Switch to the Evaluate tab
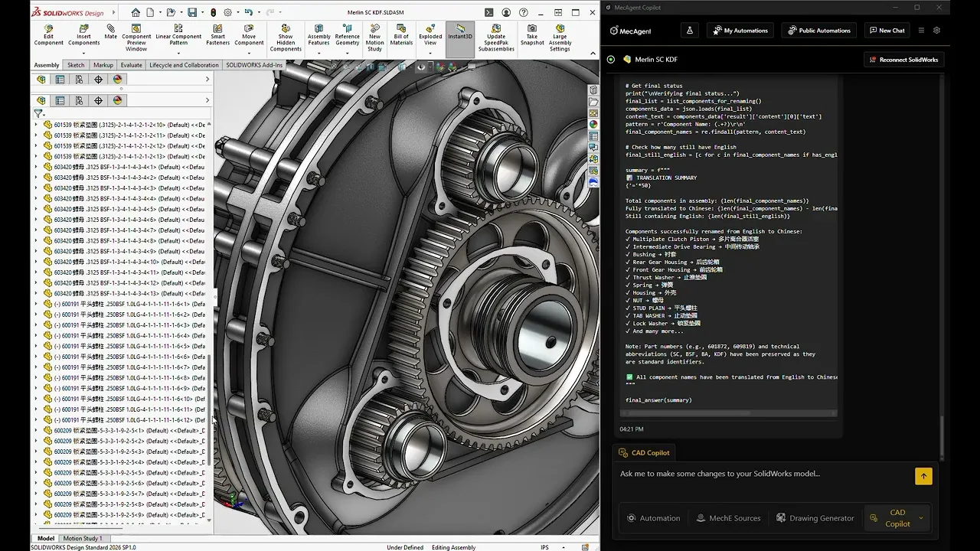Image resolution: width=980 pixels, height=551 pixels. 131,65
